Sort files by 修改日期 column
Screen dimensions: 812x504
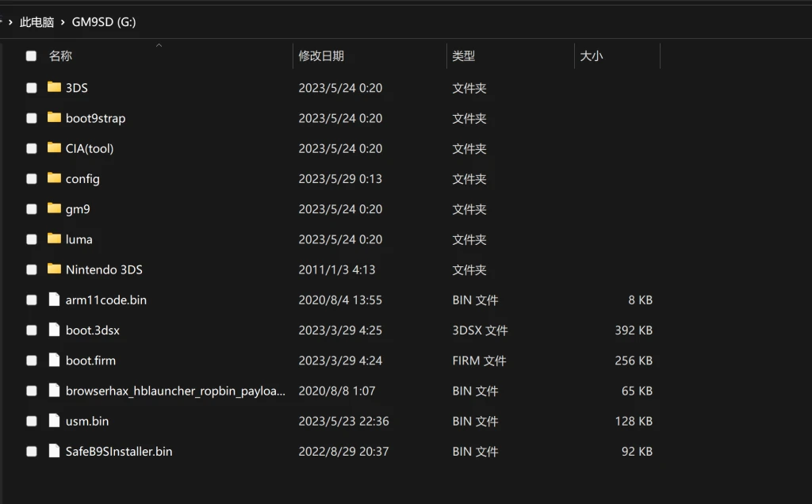click(321, 56)
